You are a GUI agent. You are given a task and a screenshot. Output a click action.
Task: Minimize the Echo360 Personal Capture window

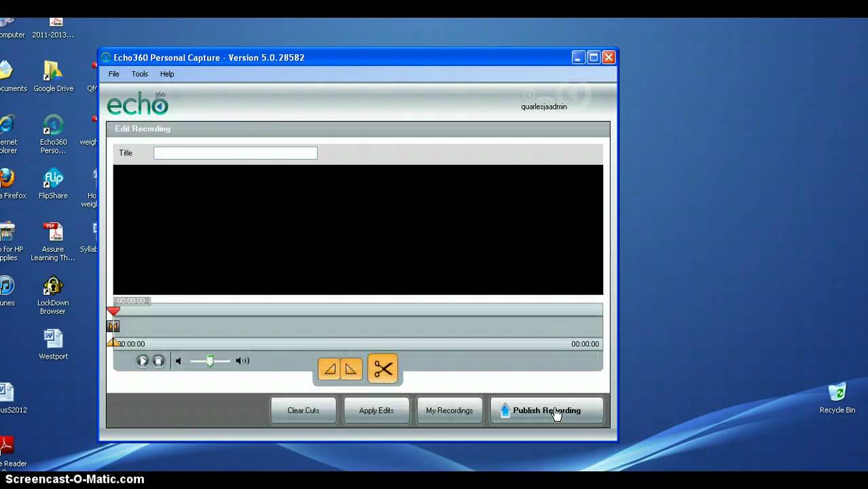pos(578,58)
